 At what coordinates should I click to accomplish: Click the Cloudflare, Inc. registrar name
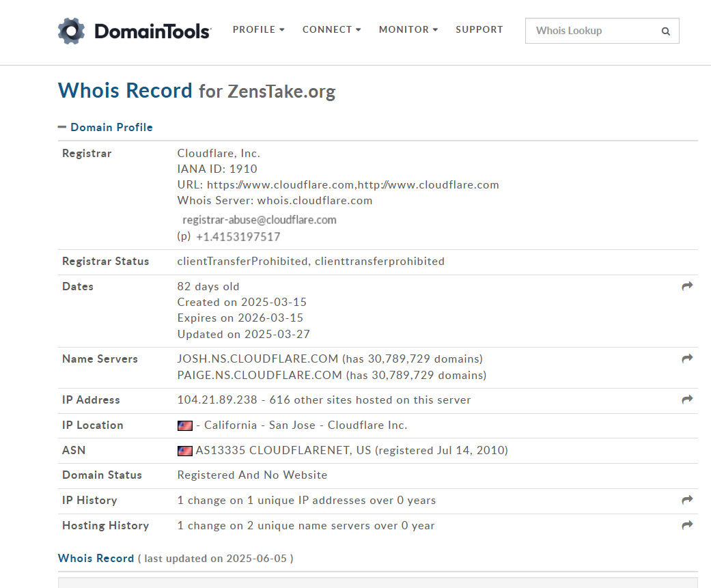click(219, 153)
